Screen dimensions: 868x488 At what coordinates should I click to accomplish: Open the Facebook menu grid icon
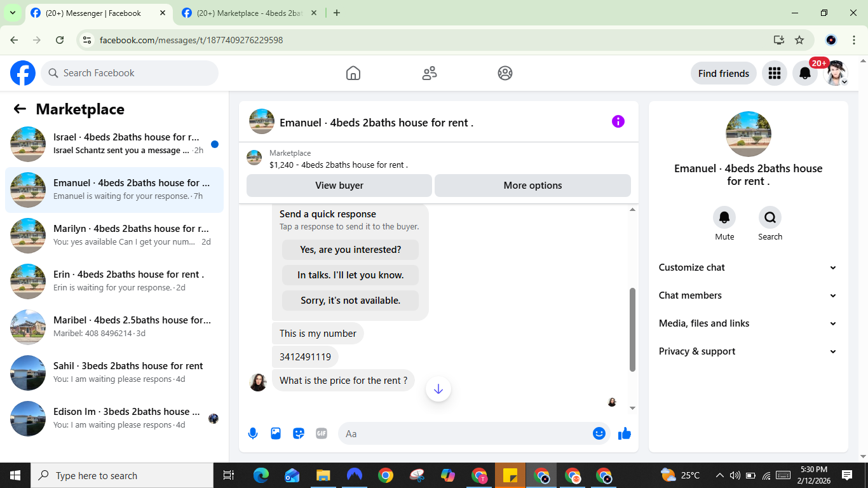tap(774, 73)
